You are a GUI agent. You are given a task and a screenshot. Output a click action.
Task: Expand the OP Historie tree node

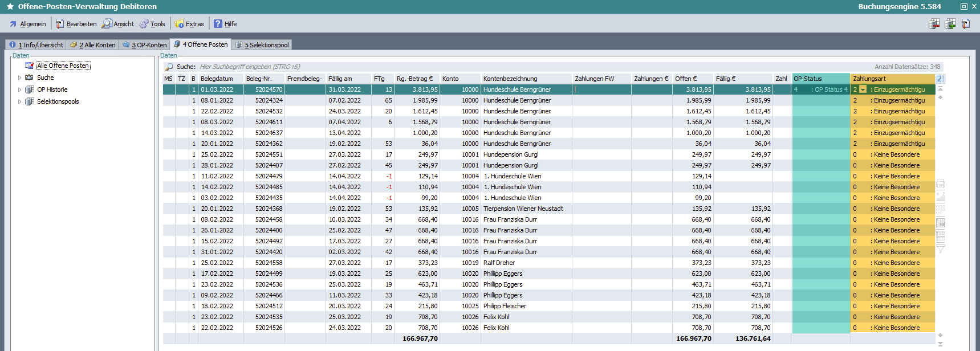pyautogui.click(x=19, y=89)
